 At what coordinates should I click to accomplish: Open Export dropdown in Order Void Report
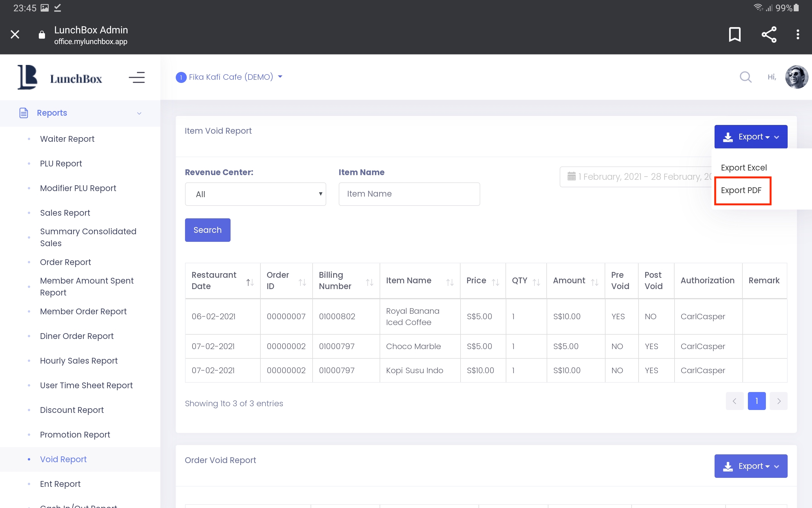(x=750, y=466)
